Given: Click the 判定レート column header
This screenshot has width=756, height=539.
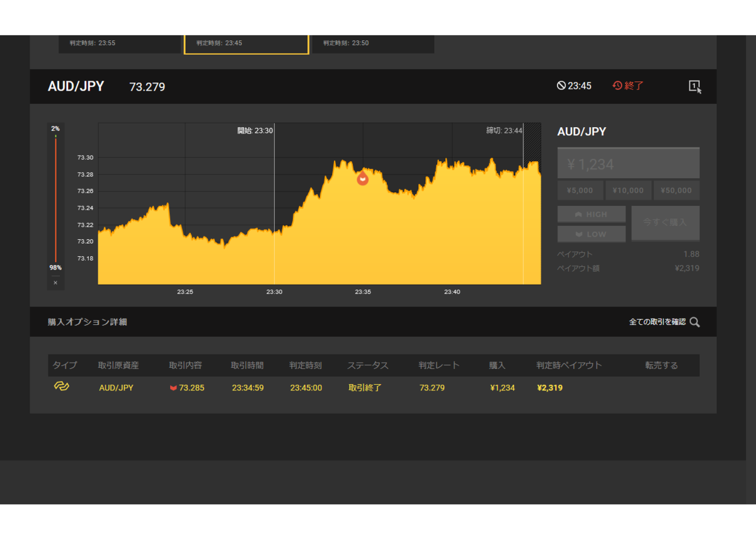Looking at the screenshot, I should point(439,365).
